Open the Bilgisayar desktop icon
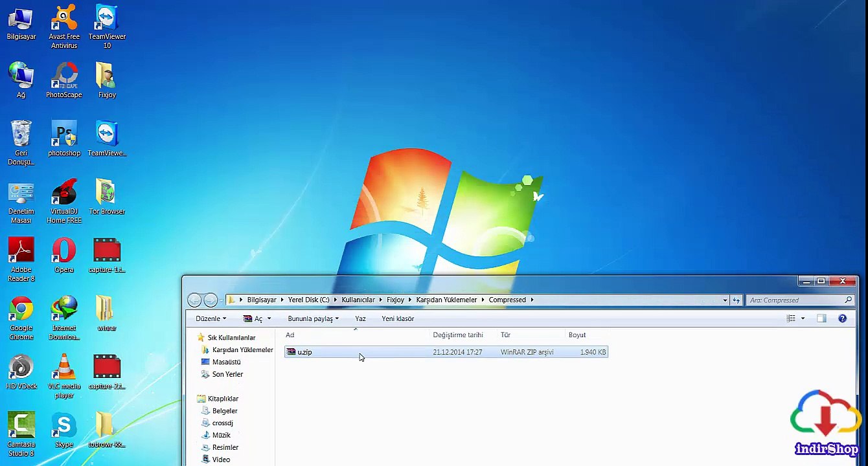The height and width of the screenshot is (466, 868). click(x=21, y=25)
